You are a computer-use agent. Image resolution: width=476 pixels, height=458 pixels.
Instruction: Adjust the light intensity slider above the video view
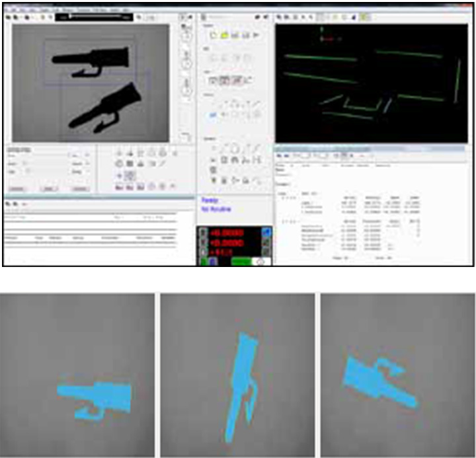[x=94, y=17]
